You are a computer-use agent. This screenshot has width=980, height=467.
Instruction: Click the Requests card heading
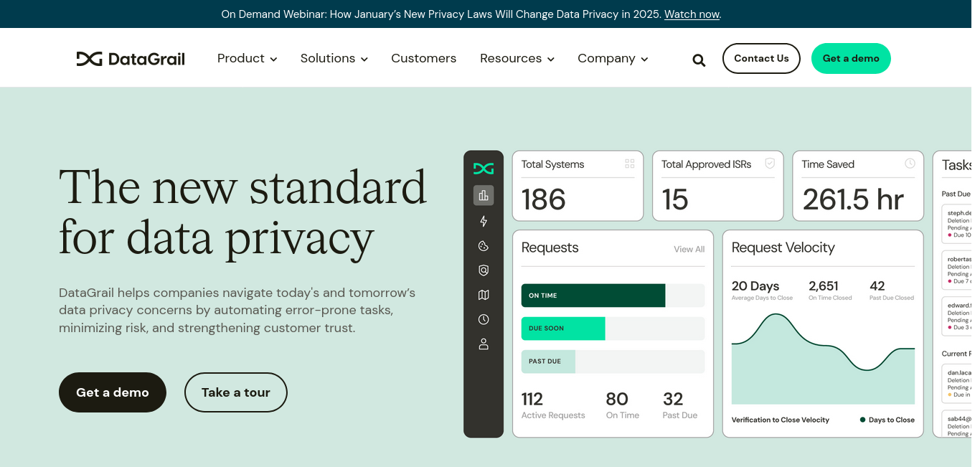click(x=550, y=247)
